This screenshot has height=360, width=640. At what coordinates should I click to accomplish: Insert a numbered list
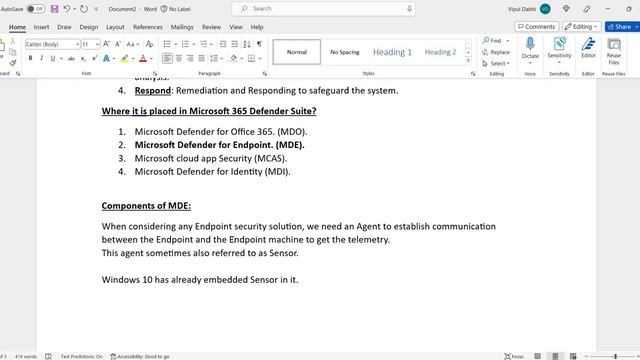point(185,44)
